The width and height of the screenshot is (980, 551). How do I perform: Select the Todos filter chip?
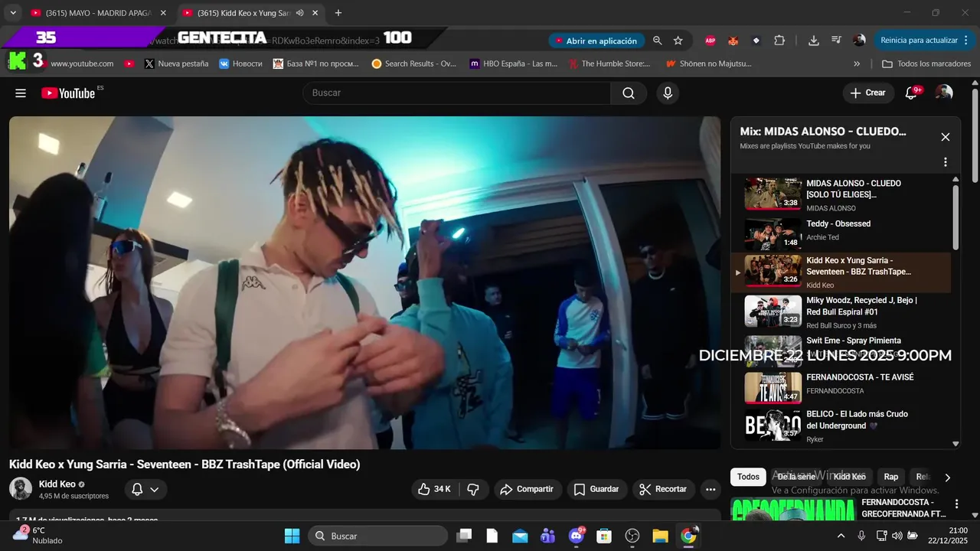(x=748, y=477)
